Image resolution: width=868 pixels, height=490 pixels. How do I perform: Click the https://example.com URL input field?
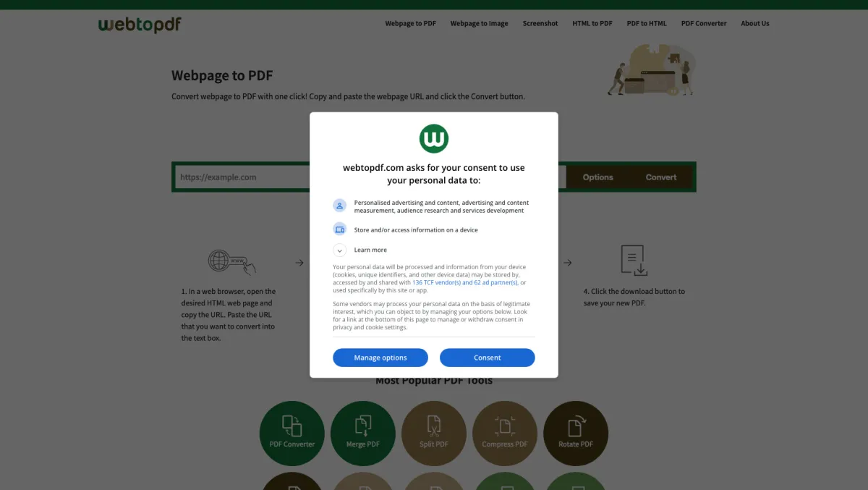click(369, 177)
